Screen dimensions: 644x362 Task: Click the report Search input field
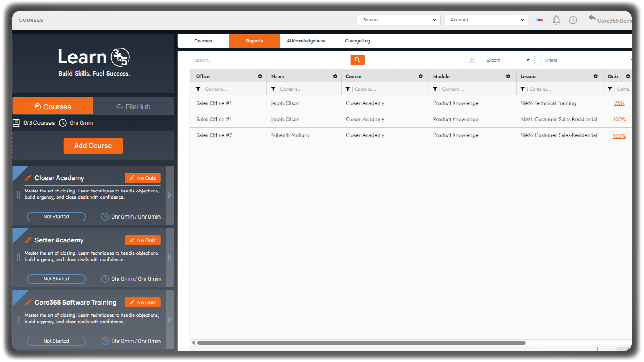pos(271,60)
